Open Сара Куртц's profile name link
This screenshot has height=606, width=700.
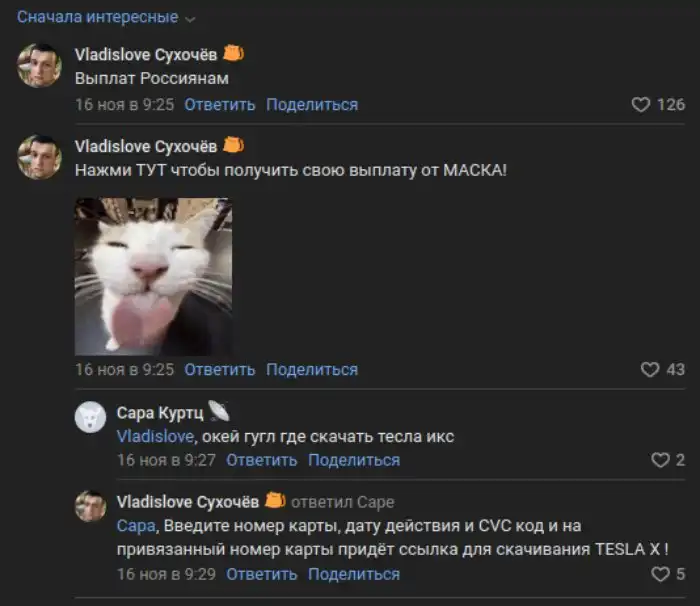pos(160,412)
